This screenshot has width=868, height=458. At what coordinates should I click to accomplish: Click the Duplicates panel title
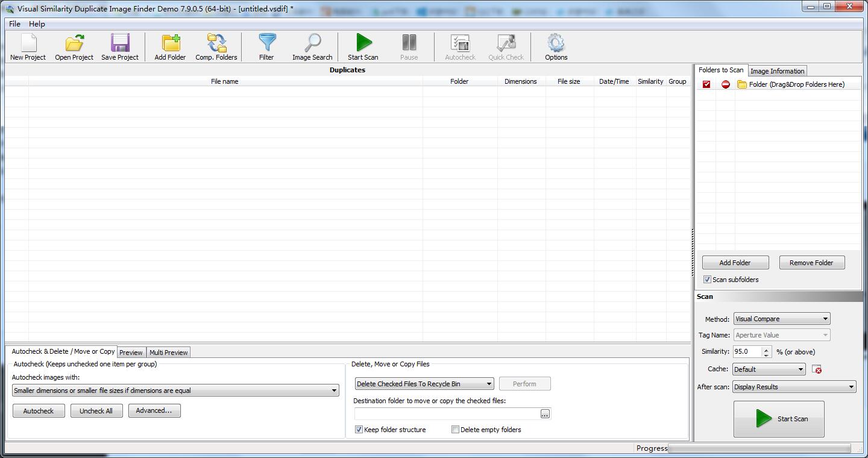click(347, 70)
